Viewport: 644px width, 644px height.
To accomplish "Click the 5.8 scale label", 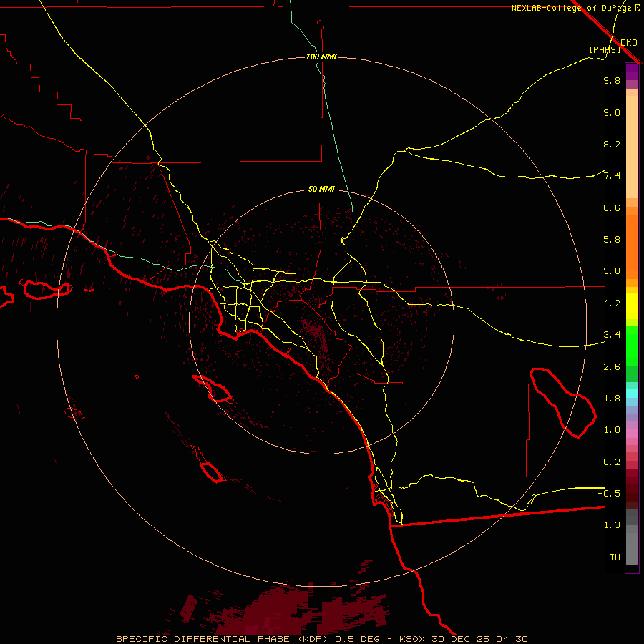I will click(x=612, y=240).
